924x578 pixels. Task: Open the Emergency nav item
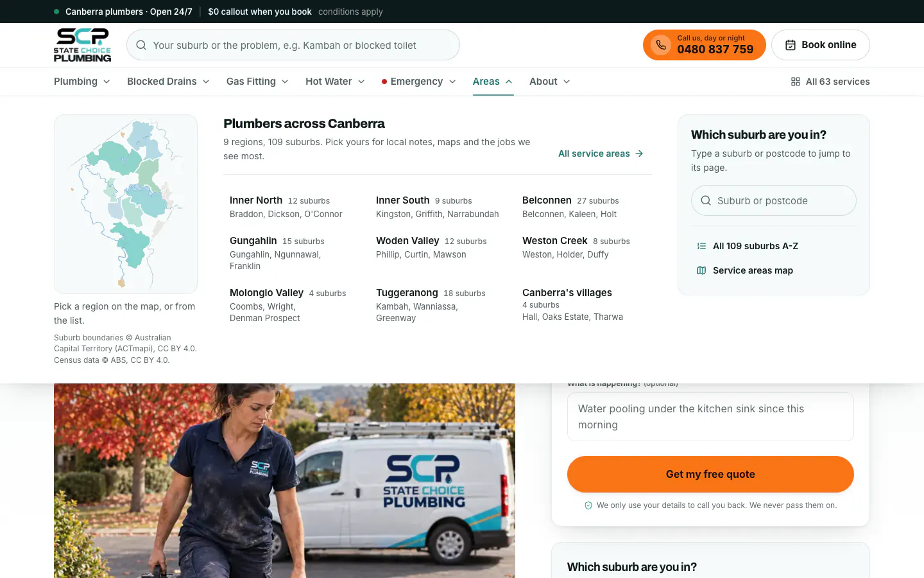pos(419,82)
